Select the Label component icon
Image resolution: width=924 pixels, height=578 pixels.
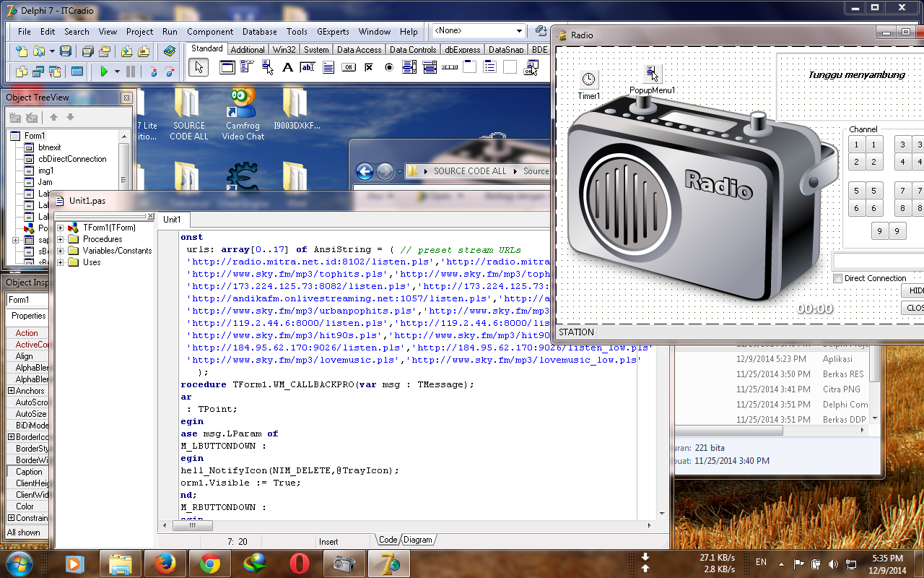pos(287,66)
